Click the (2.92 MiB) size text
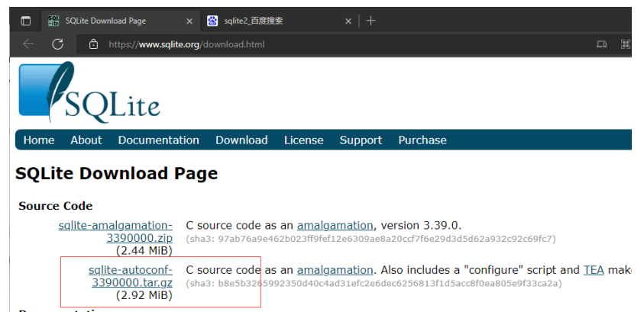644x312 pixels. (x=144, y=295)
